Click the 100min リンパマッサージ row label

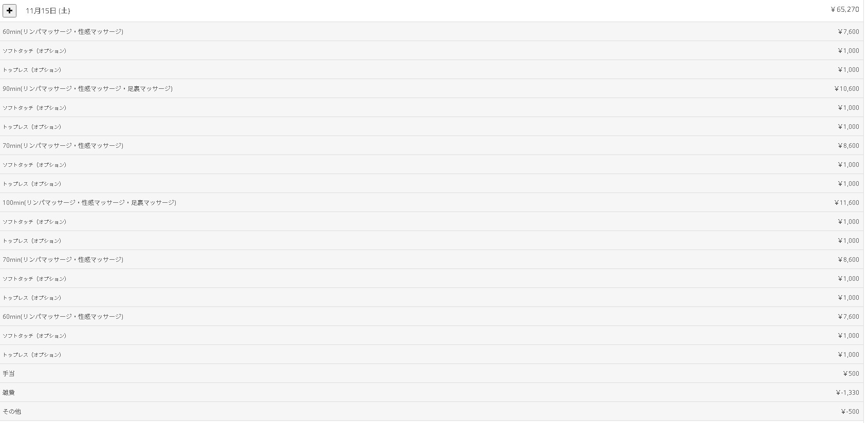point(89,203)
